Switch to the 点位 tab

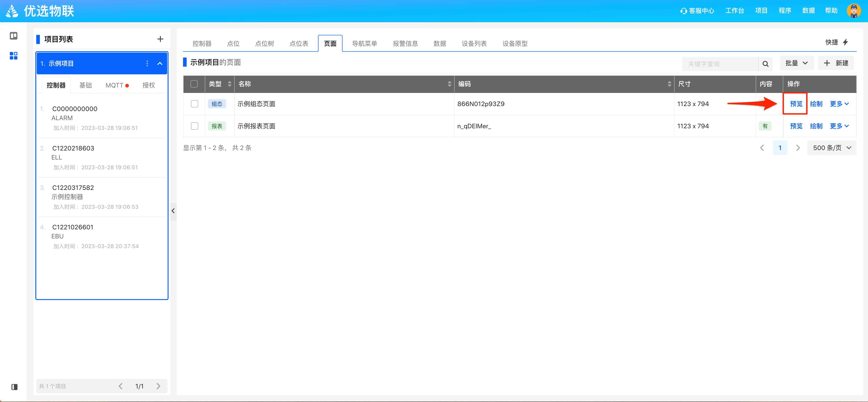(x=233, y=44)
